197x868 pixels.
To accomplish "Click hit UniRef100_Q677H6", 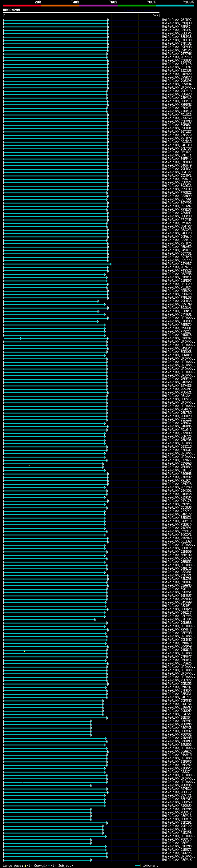I will pyautogui.click(x=177, y=54).
